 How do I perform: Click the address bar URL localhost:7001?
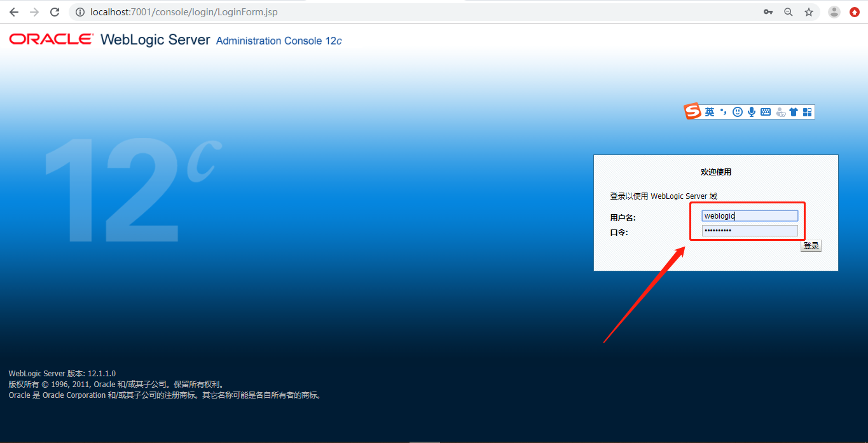(184, 12)
